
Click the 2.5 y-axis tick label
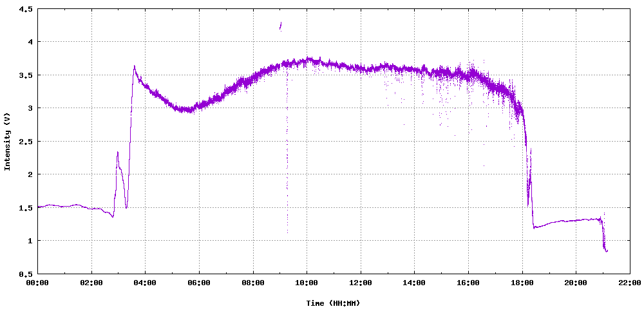pyautogui.click(x=26, y=141)
